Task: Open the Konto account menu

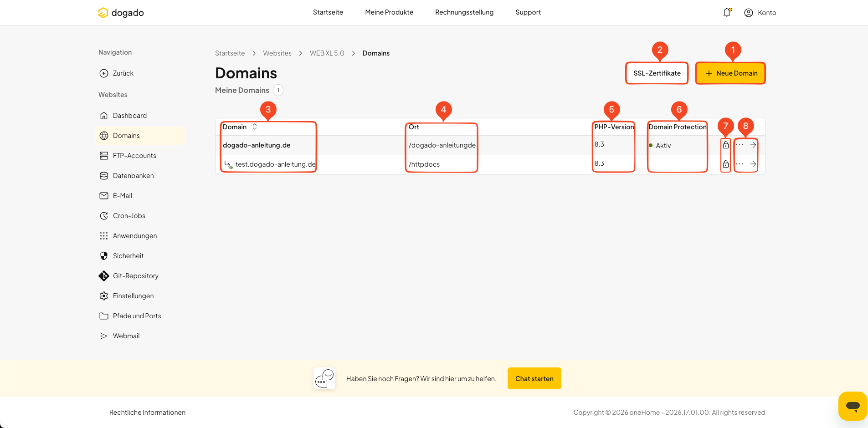Action: click(x=760, y=13)
